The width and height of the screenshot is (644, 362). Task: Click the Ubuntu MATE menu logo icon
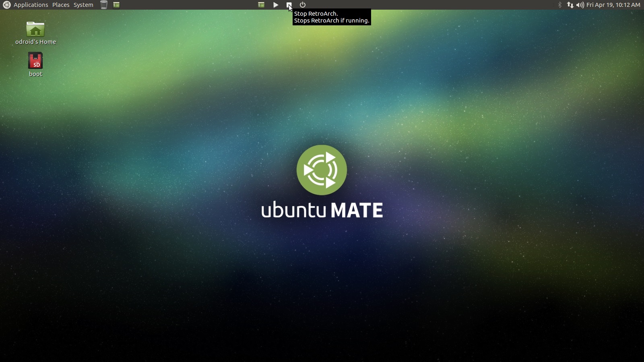coord(6,5)
